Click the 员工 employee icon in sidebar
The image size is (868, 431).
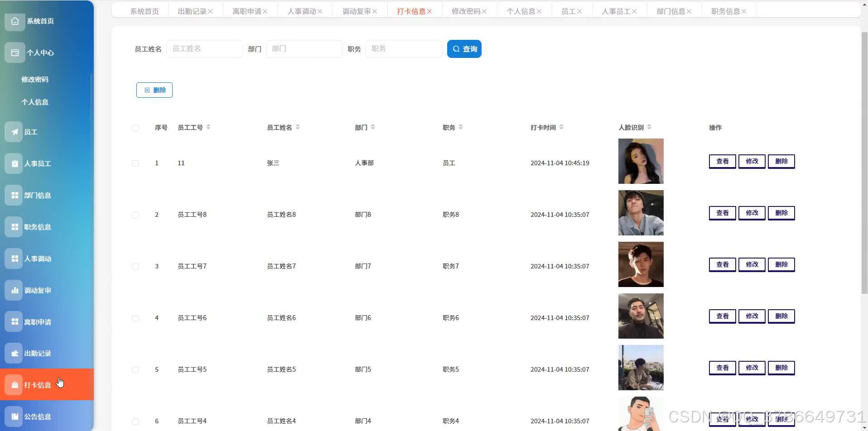tap(14, 132)
